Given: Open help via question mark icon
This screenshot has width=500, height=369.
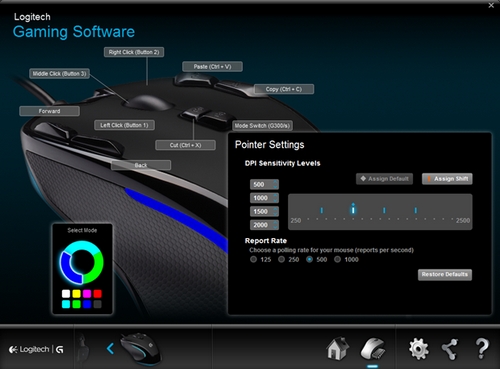Looking at the screenshot, I should [x=482, y=349].
